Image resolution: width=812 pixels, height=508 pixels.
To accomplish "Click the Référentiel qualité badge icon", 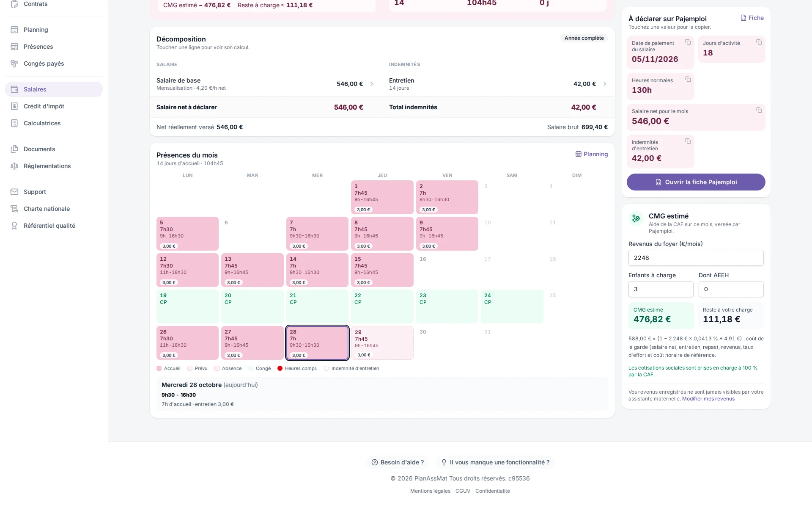I will 14,226.
